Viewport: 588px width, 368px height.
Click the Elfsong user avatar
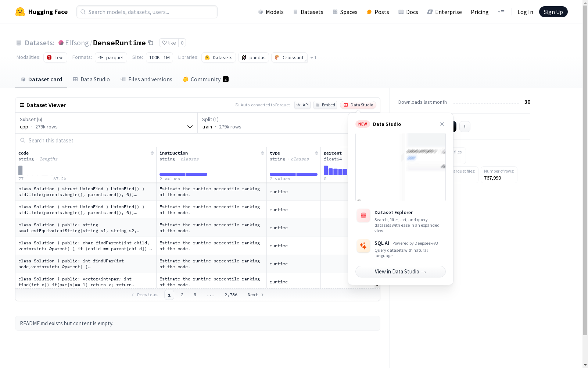tap(61, 43)
